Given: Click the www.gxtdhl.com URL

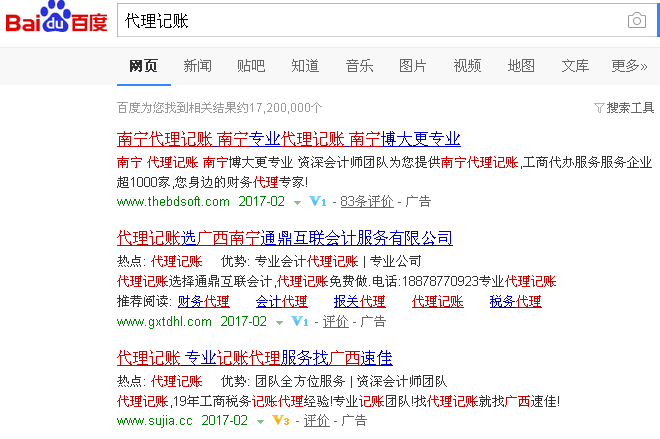Looking at the screenshot, I should (164, 322).
